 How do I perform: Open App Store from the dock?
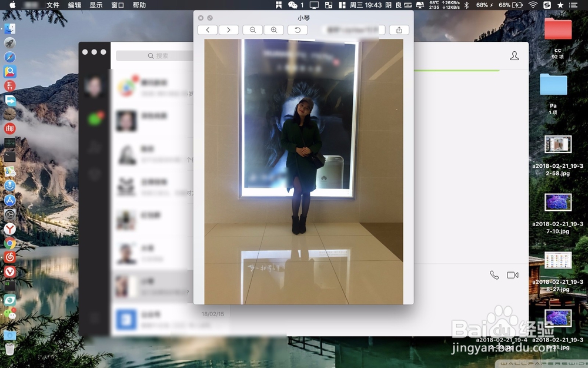10,200
